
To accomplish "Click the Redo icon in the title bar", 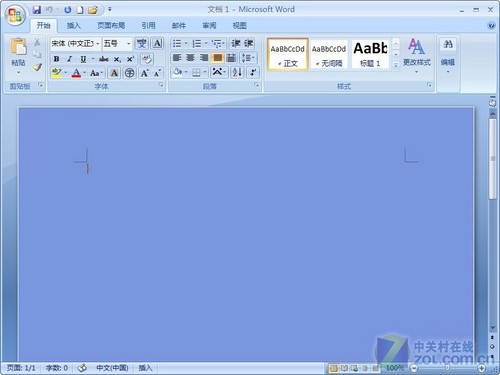I will coord(68,10).
